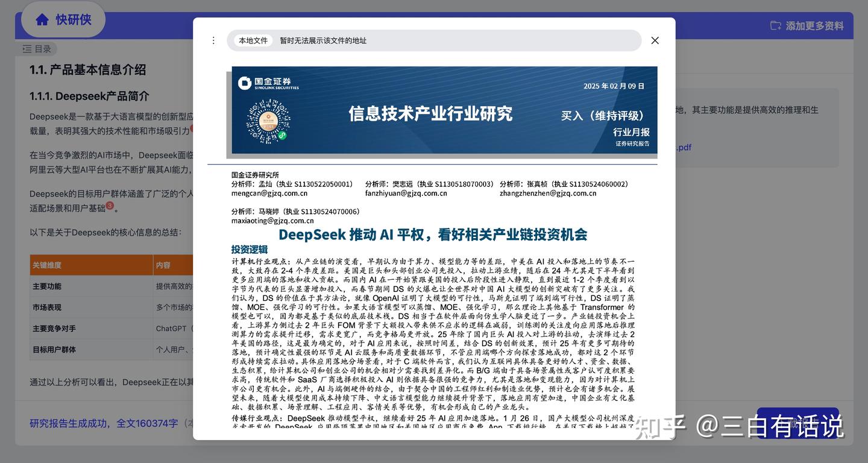
Task: Click the date 2025年02月09日
Action: coord(614,86)
